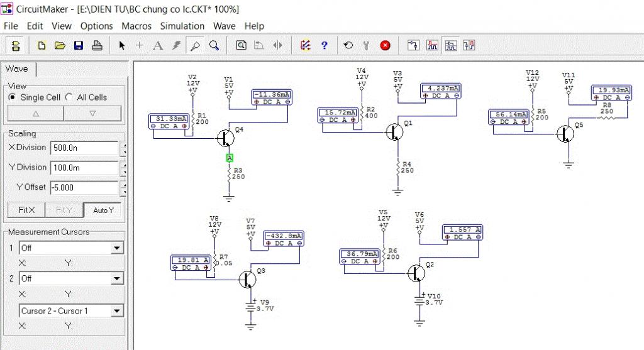Click the split schematic and waveform horizontal icon
This screenshot has height=350, width=644.
click(x=450, y=45)
